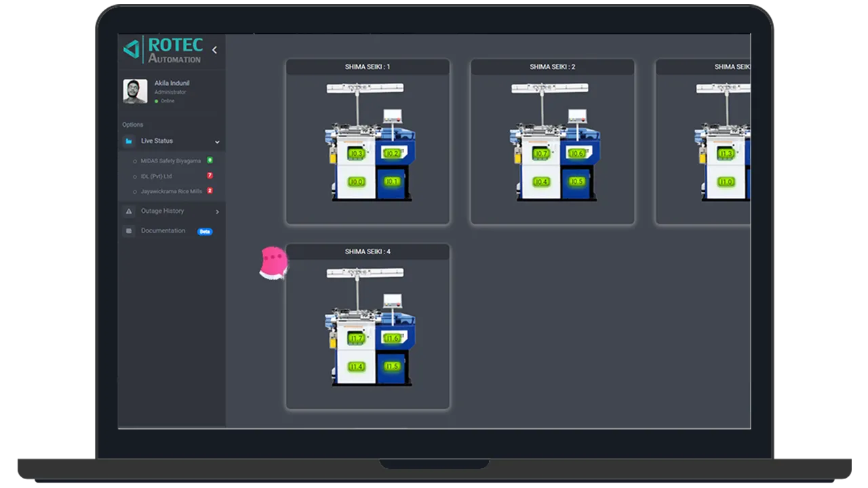This screenshot has width=868, height=488.
Task: Collapse the Live Status chevron
Action: 217,142
